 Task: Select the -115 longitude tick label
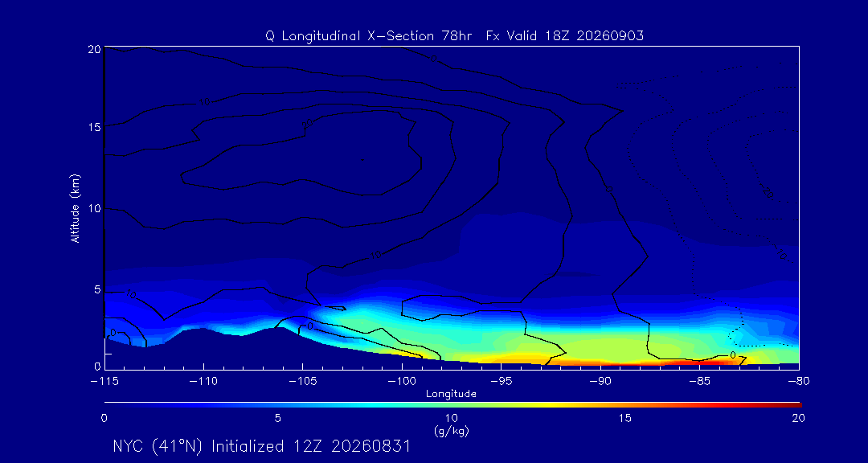[104, 382]
